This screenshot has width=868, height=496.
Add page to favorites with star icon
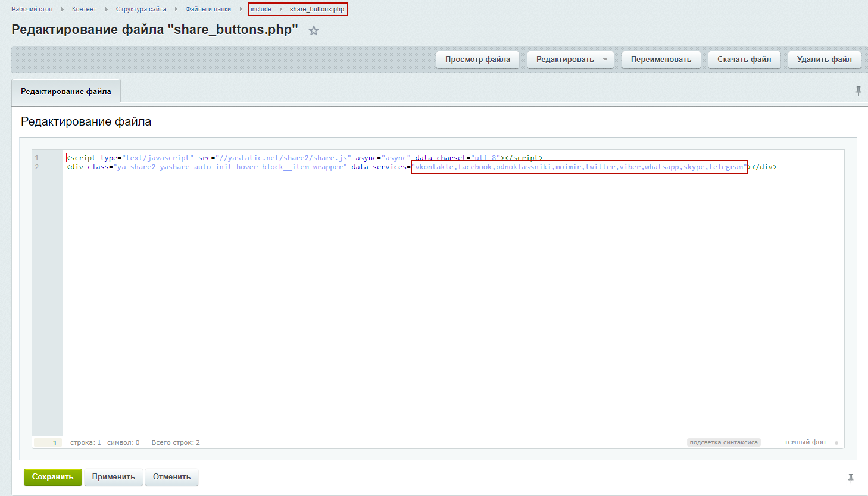tap(314, 30)
